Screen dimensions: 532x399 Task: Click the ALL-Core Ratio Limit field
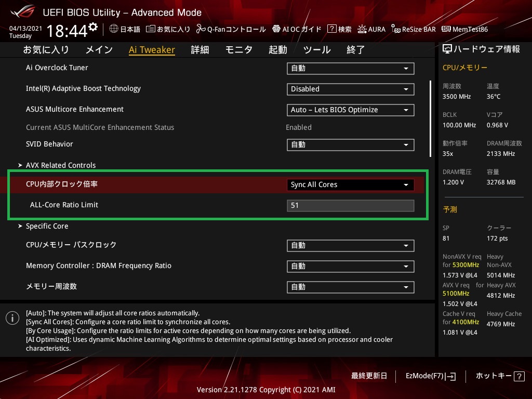click(x=350, y=205)
